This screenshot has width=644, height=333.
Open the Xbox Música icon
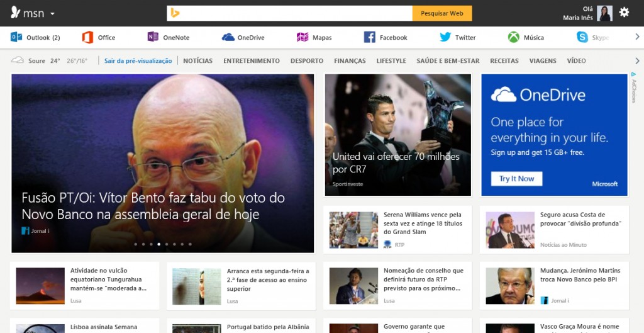click(x=513, y=37)
